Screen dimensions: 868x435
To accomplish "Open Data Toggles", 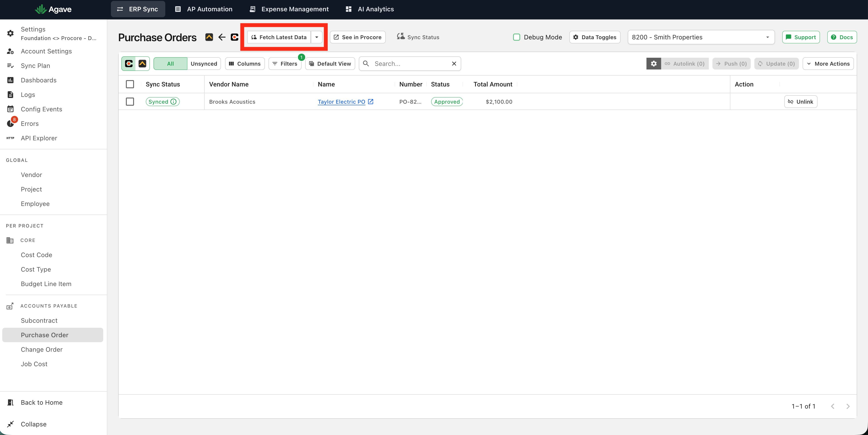I will click(595, 37).
